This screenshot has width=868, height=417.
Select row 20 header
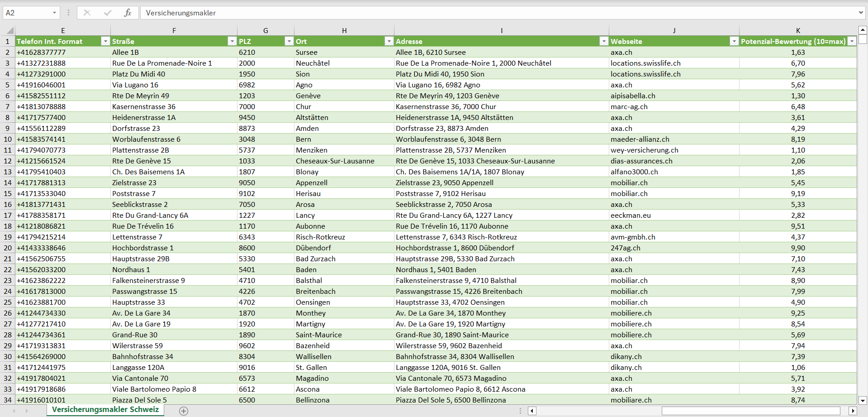click(x=8, y=248)
